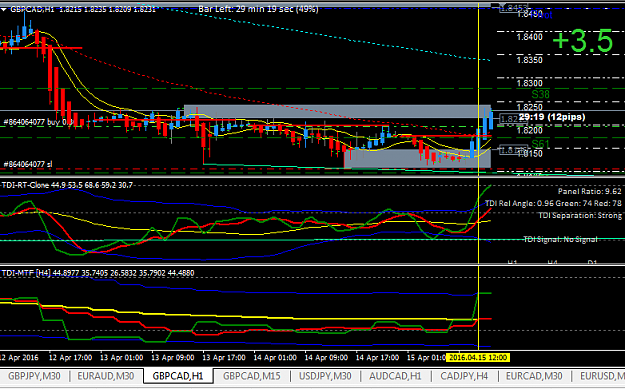Click the TDI-MTF [H4] indicator label
The width and height of the screenshot is (625, 389).
tap(98, 273)
